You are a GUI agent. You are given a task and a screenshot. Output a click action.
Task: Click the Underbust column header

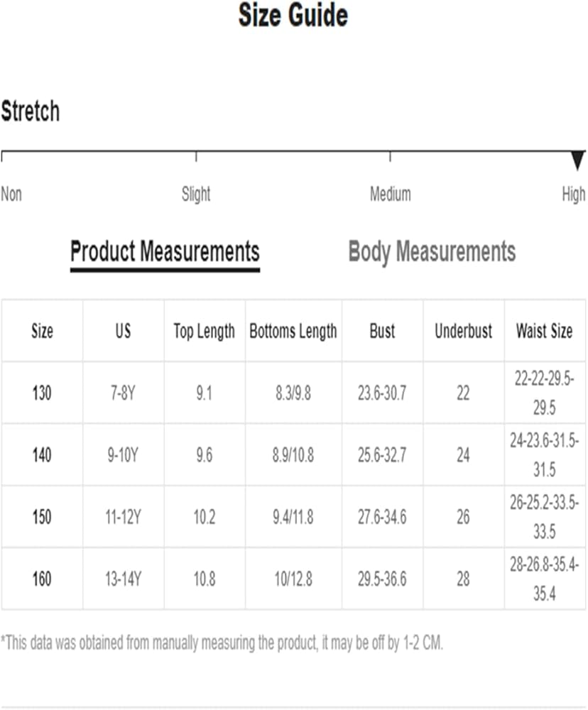coord(463,331)
